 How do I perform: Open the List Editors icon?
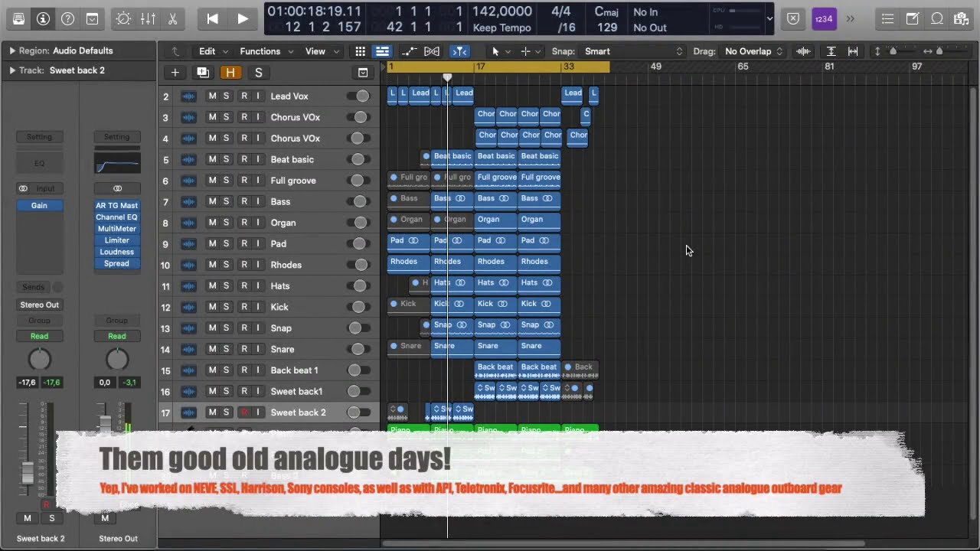[887, 19]
